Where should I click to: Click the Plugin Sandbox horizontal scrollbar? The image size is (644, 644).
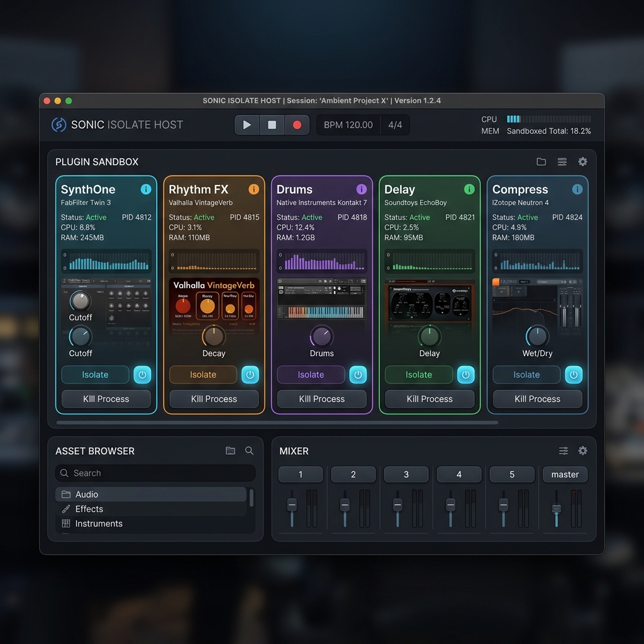tap(277, 422)
